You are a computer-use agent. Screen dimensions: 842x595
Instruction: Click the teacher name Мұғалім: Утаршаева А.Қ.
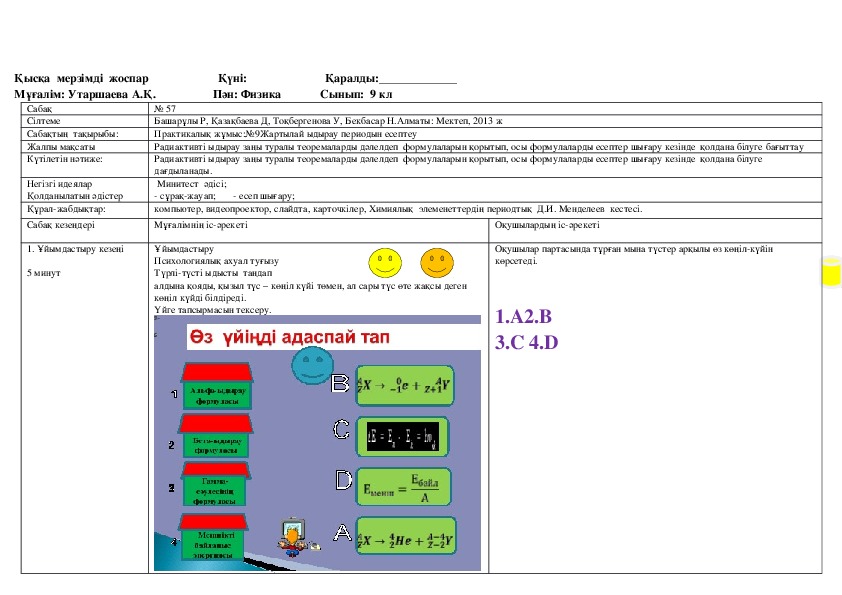click(x=85, y=94)
